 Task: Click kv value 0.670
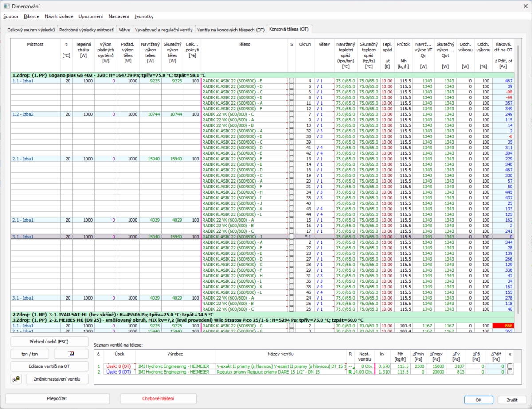383,366
